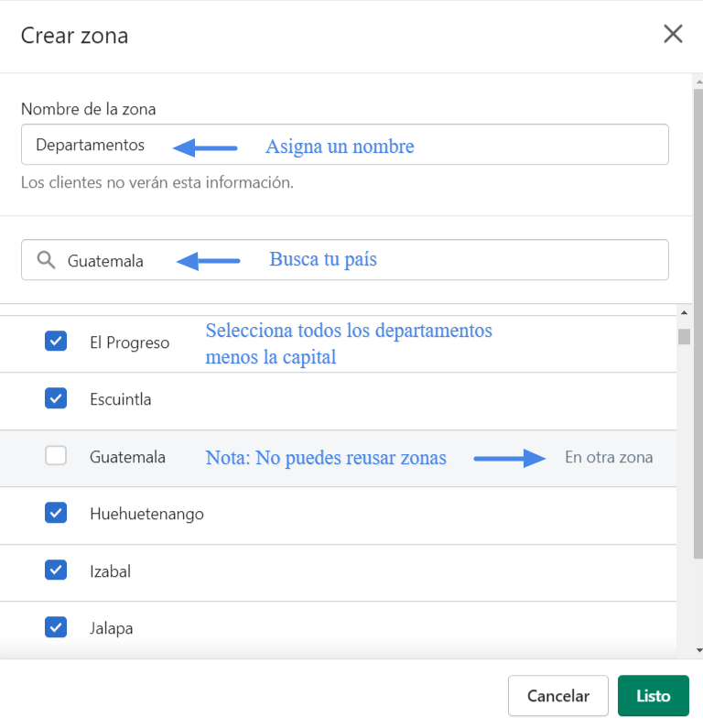Close the Crear zona dialog
This screenshot has width=703, height=728.
(x=673, y=34)
